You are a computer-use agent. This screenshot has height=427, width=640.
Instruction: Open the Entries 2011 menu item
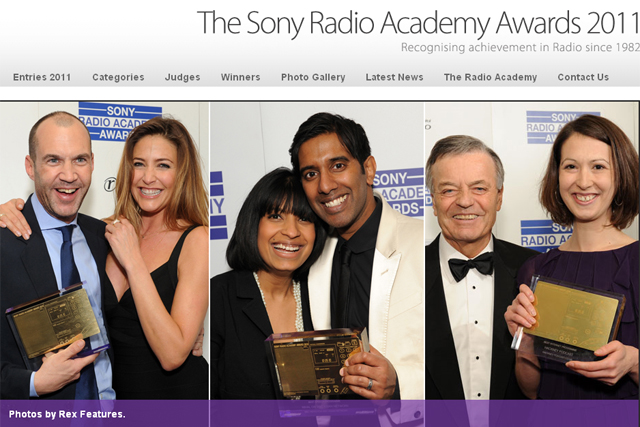pyautogui.click(x=42, y=77)
